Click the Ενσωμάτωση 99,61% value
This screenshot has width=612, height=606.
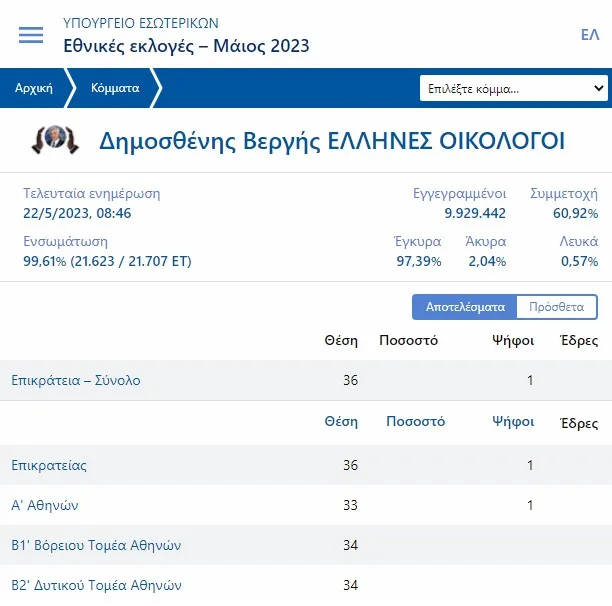click(107, 261)
